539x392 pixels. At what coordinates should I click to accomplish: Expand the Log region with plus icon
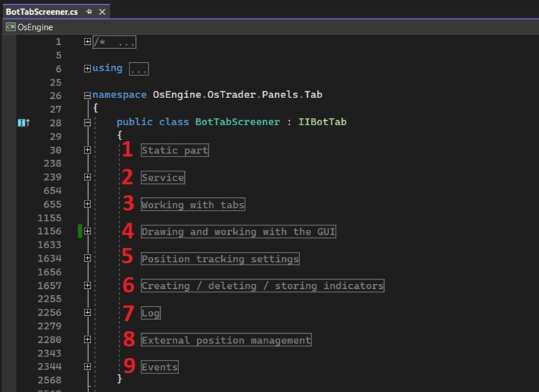[87, 312]
